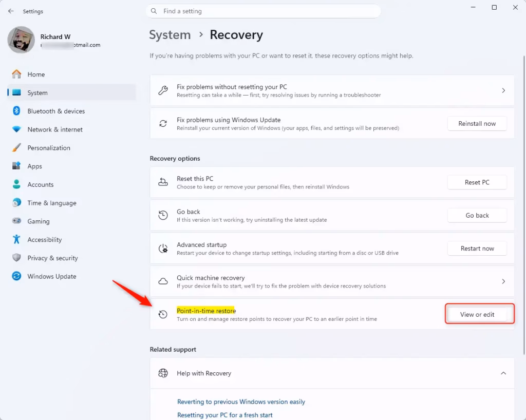This screenshot has height=420, width=526.
Task: Open Reverting to previous Windows version link
Action: click(241, 402)
